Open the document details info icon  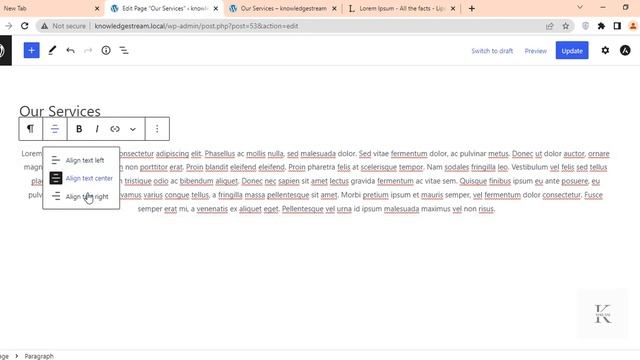[106, 50]
